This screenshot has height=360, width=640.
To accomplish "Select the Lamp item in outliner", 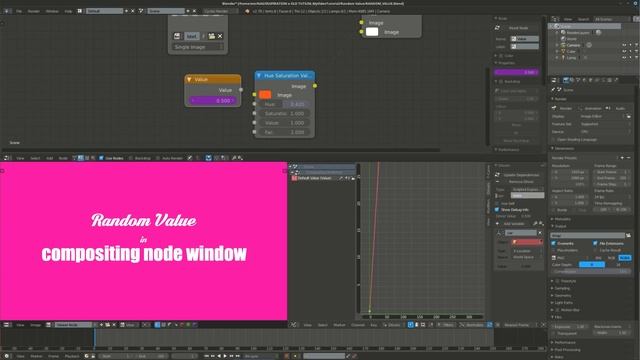I will point(571,58).
